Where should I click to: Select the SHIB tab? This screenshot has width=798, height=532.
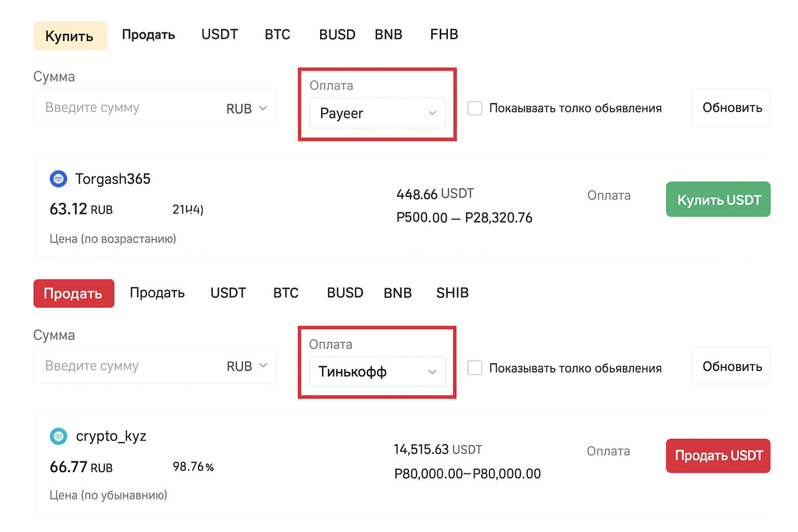point(451,293)
